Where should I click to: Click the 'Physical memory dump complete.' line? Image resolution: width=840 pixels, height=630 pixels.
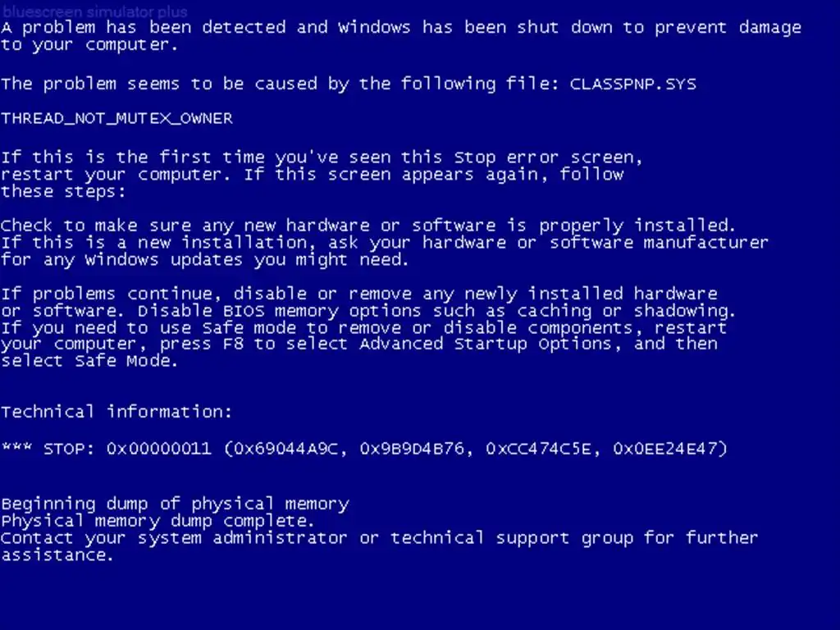(x=157, y=521)
